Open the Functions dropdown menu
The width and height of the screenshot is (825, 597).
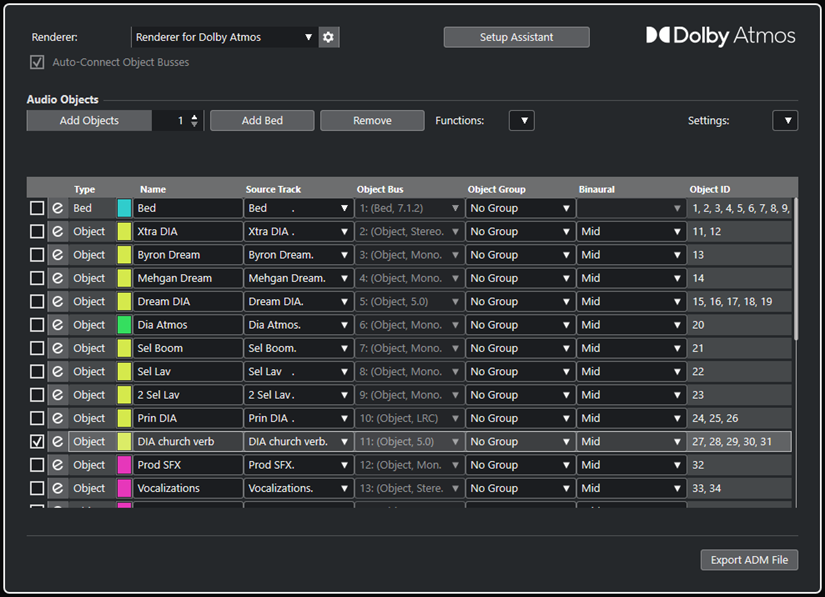(x=522, y=120)
